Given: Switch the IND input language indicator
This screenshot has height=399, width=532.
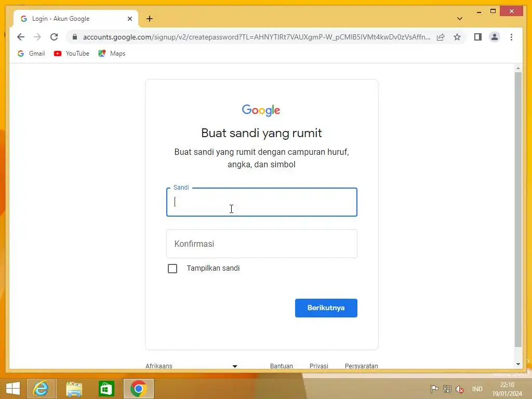Looking at the screenshot, I should tap(477, 389).
